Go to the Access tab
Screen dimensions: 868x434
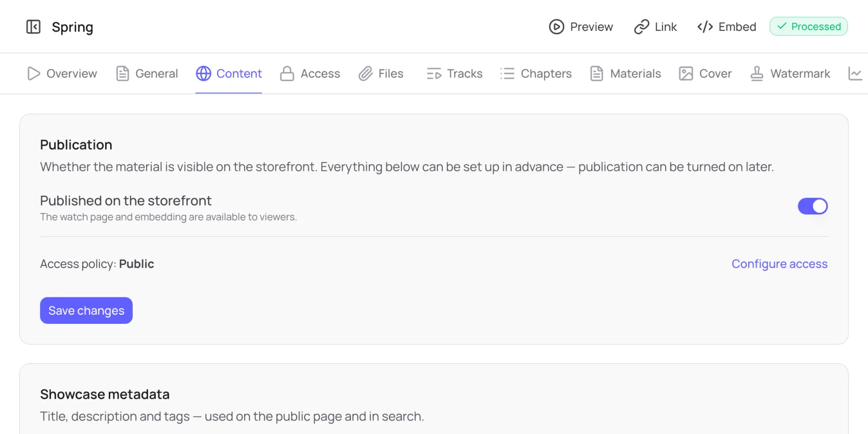(x=310, y=73)
